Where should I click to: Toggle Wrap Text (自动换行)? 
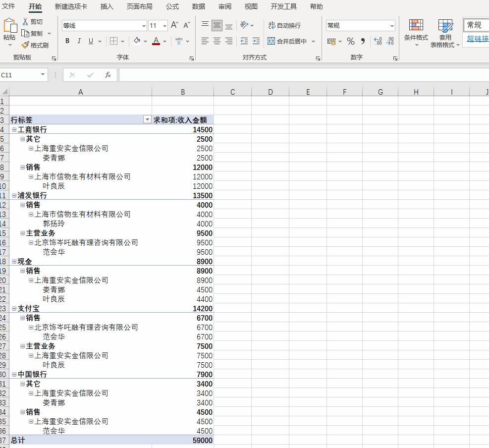[x=284, y=25]
